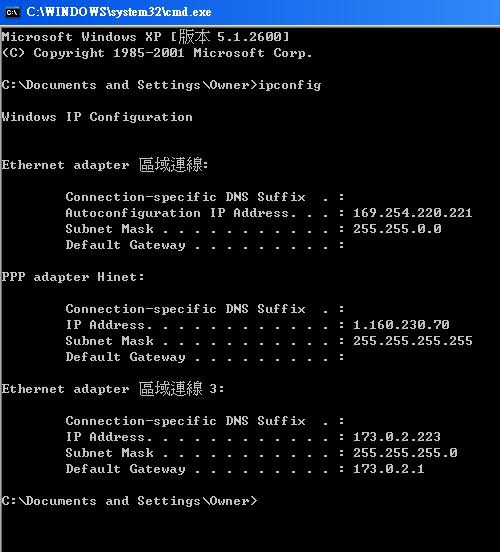This screenshot has width=500, height=552.
Task: Click the Hinet Default Gateway label
Action: click(125, 357)
